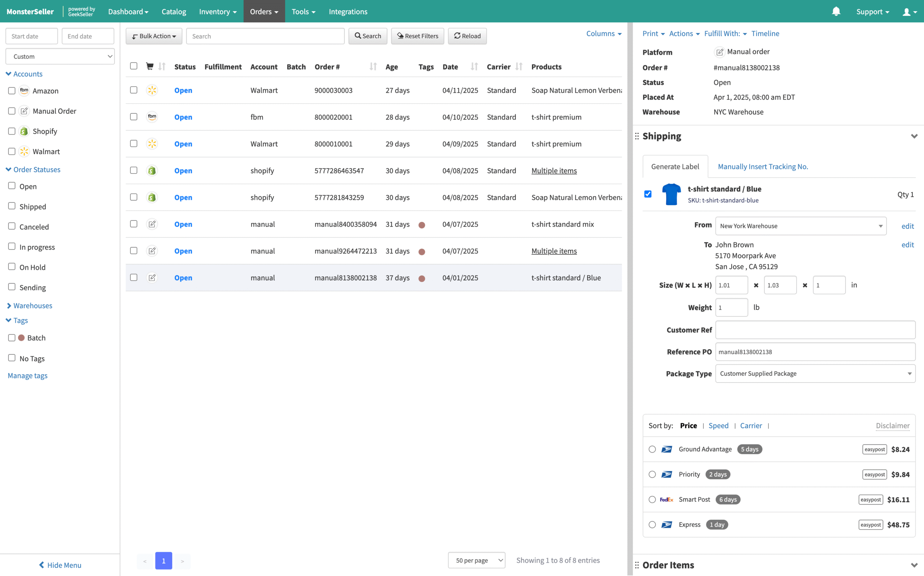Change the 50 per page dropdown
924x576 pixels.
point(476,560)
